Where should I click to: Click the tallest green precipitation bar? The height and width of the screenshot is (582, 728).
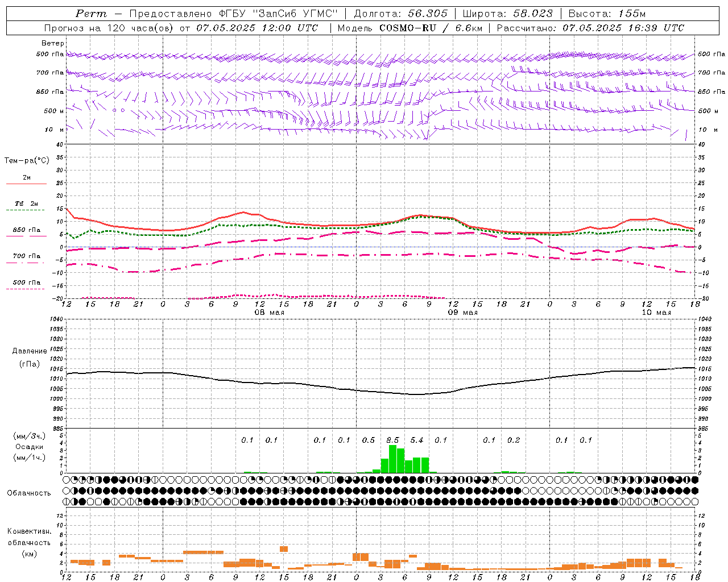(392, 459)
